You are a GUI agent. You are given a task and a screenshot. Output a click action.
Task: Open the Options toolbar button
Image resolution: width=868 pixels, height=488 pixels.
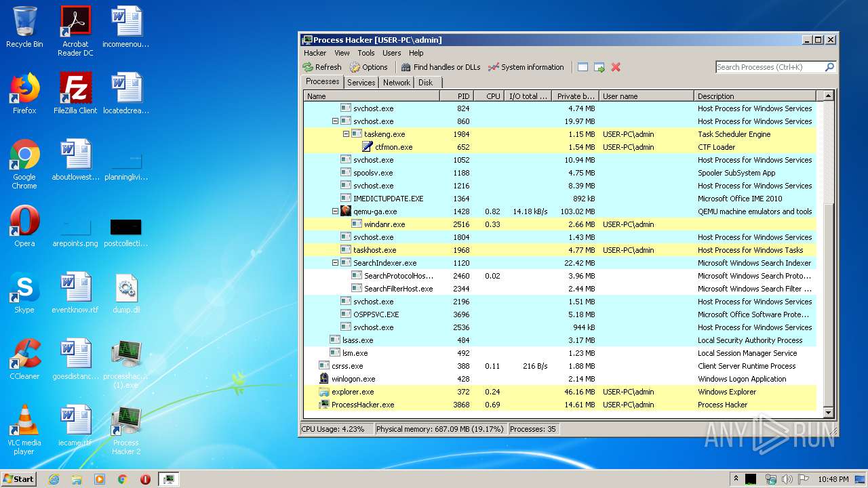(369, 67)
